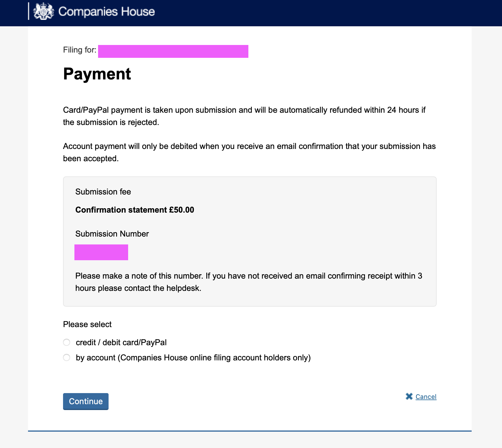Click the royal crest logo in header
Image resolution: width=502 pixels, height=448 pixels.
[43, 11]
